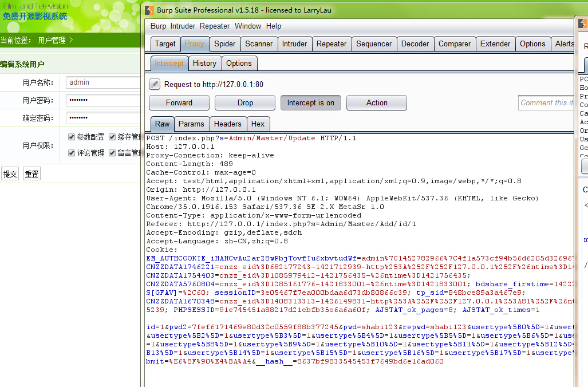The width and height of the screenshot is (588, 387).
Task: Open the Intruder menu in menu bar
Action: (x=183, y=26)
